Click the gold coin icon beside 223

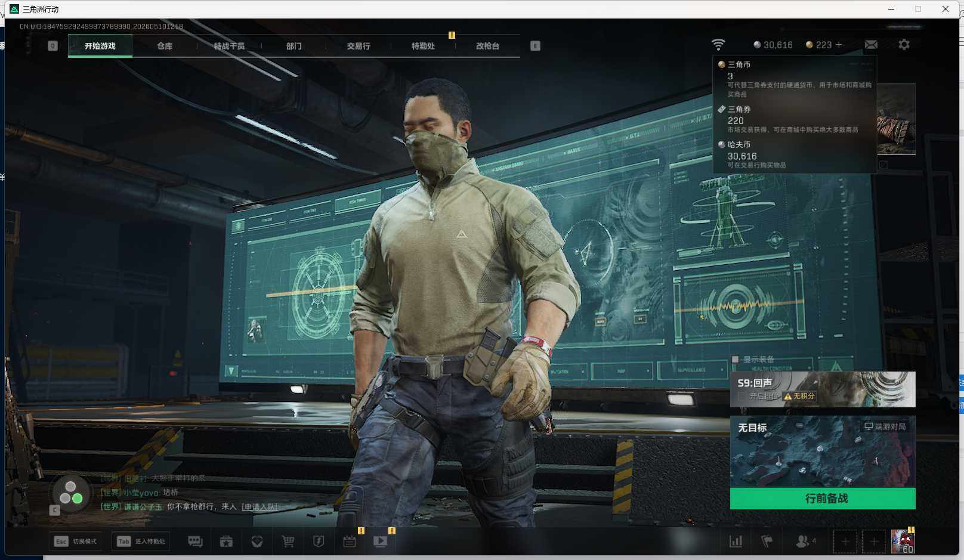[809, 45]
